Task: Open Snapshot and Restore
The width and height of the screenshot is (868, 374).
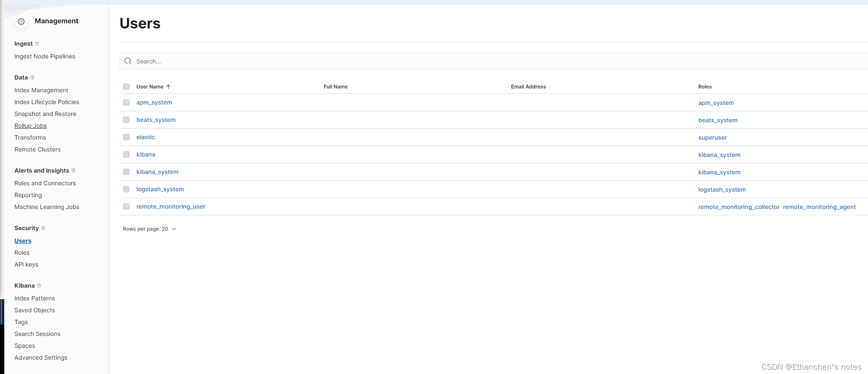Action: (45, 114)
